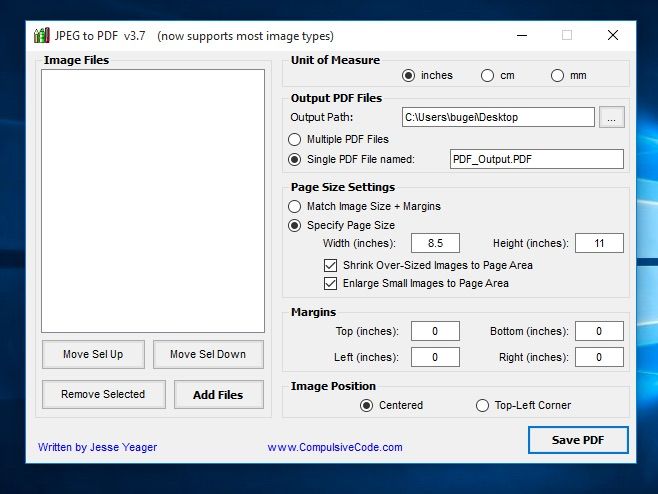Click Move Sel Down button
Screen dimensions: 658x494
[x=208, y=354]
